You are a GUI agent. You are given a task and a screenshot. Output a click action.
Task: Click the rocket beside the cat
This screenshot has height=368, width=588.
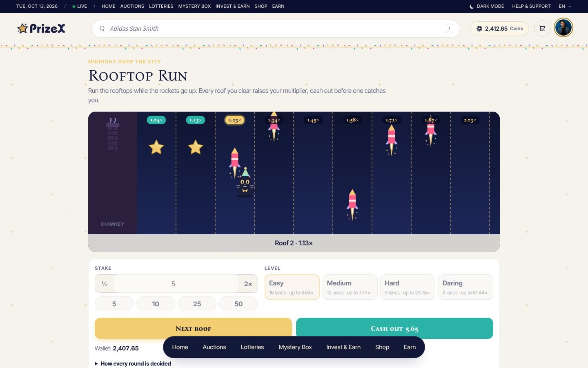pyautogui.click(x=234, y=163)
